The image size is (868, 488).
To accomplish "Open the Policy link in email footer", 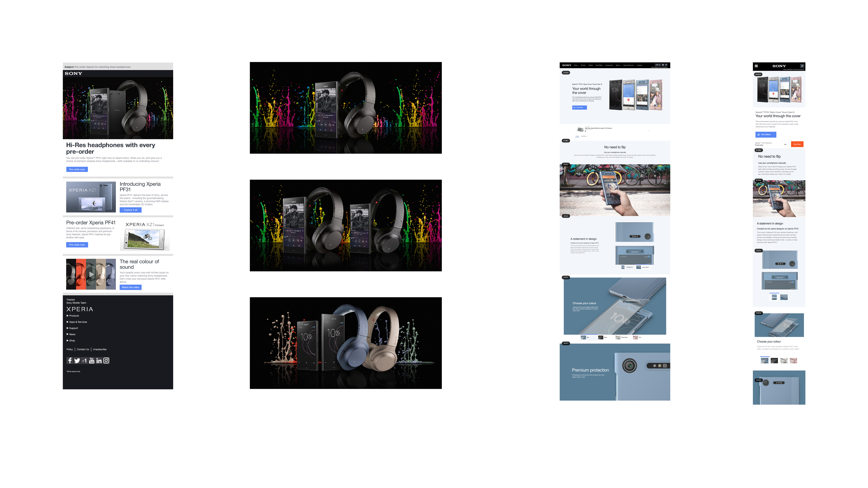I will [69, 349].
